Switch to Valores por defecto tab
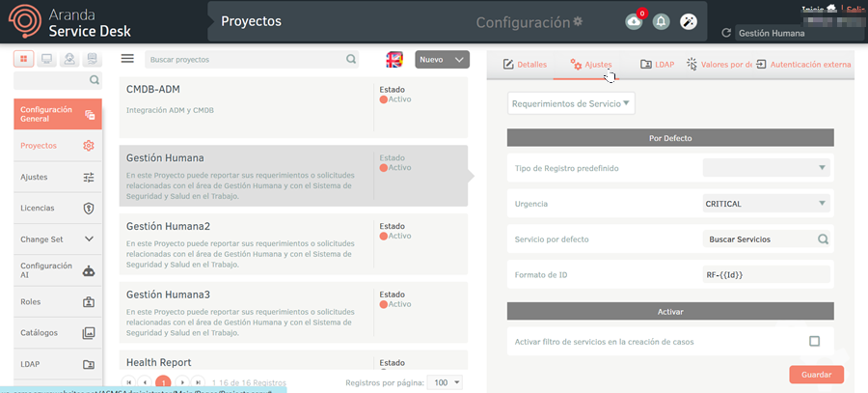 (719, 65)
